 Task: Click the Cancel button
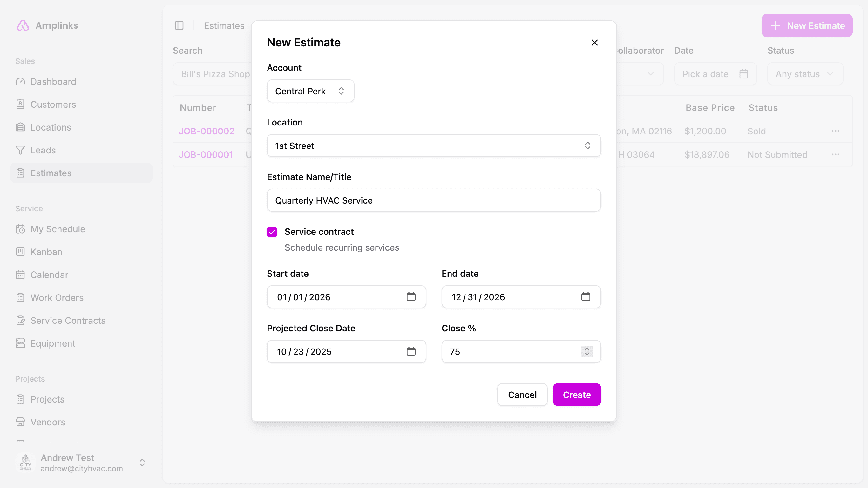522,395
